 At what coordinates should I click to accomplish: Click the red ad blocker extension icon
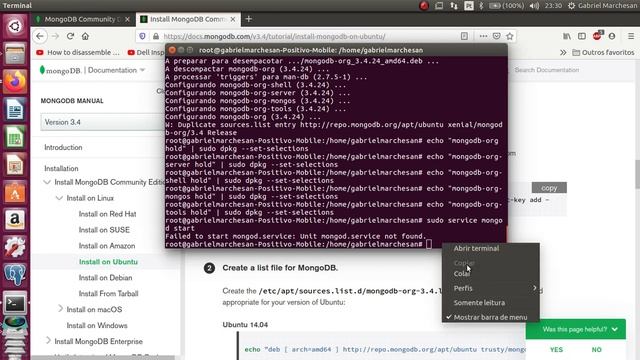597,36
